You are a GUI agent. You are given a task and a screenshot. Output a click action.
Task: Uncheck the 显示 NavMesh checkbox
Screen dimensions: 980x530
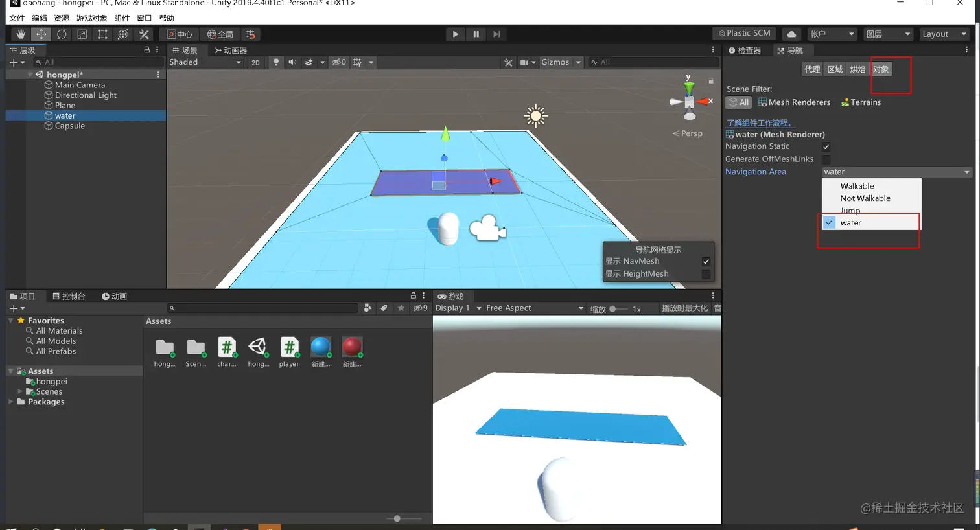(706, 261)
